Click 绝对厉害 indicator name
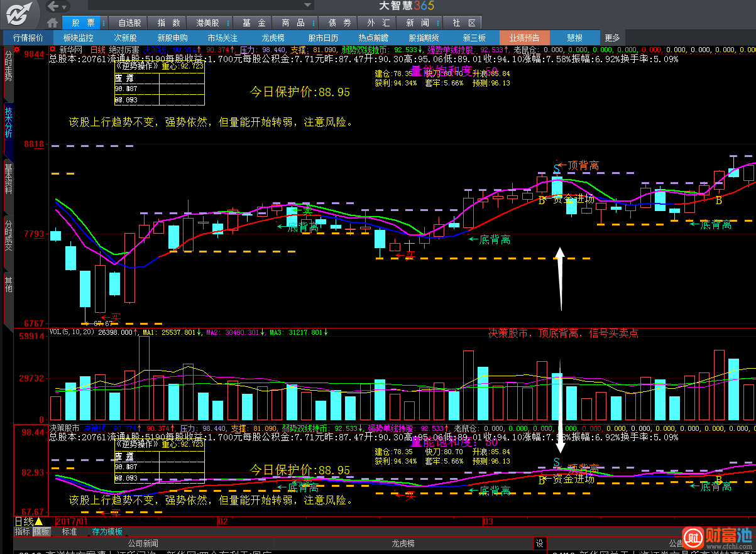This screenshot has height=554, width=756. pyautogui.click(x=124, y=50)
